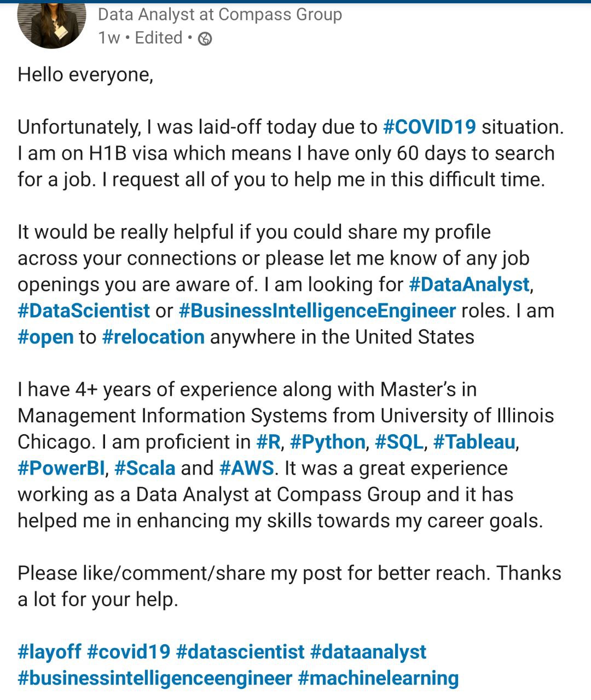Select the #Tableau hashtag

(474, 442)
